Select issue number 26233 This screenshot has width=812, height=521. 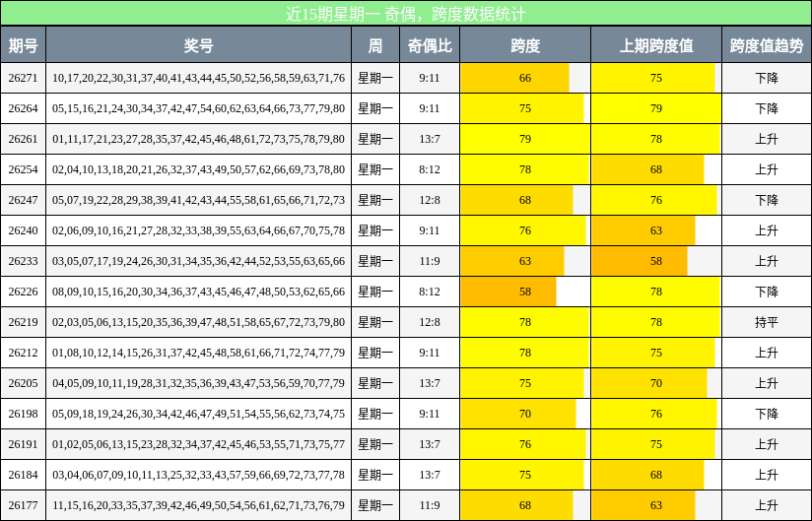pos(24,261)
